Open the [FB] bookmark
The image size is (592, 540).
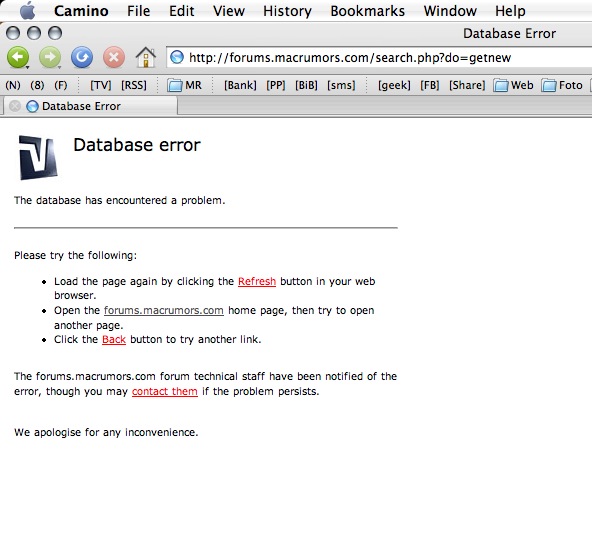[x=430, y=85]
